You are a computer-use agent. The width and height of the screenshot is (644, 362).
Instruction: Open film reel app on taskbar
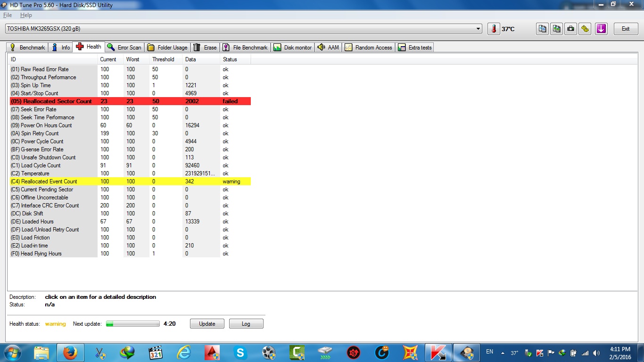coord(269,353)
